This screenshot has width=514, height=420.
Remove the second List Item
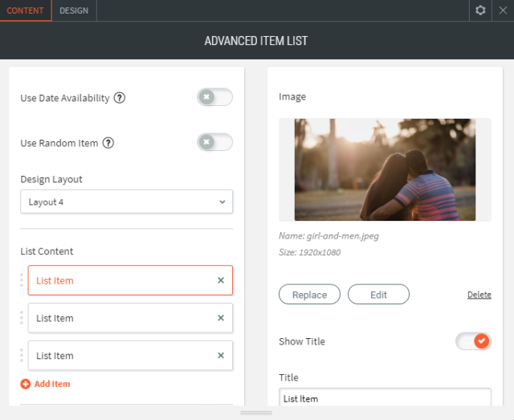pyautogui.click(x=221, y=318)
